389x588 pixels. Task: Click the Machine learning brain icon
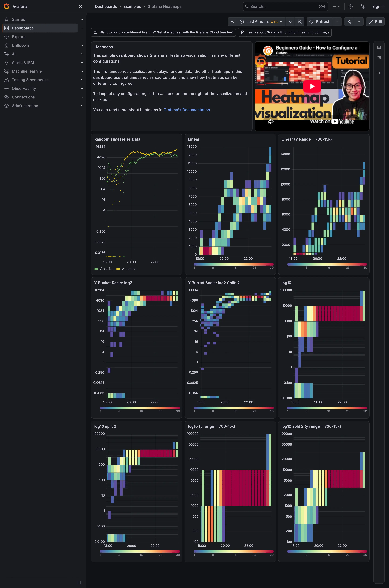tap(6, 71)
